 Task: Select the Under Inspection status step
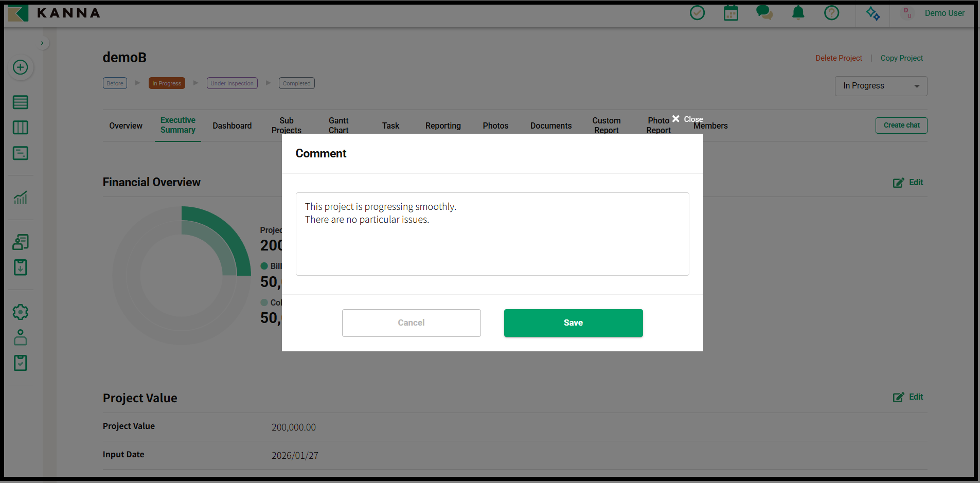pos(232,83)
